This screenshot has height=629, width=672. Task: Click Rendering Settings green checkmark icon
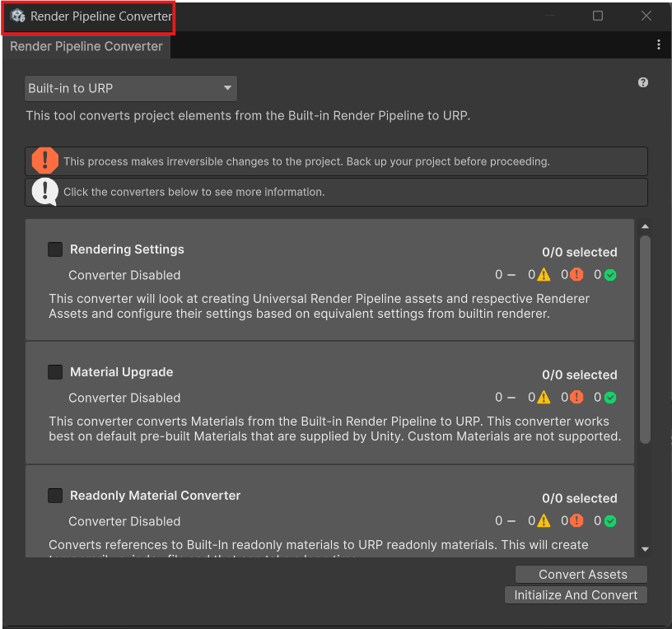point(610,275)
